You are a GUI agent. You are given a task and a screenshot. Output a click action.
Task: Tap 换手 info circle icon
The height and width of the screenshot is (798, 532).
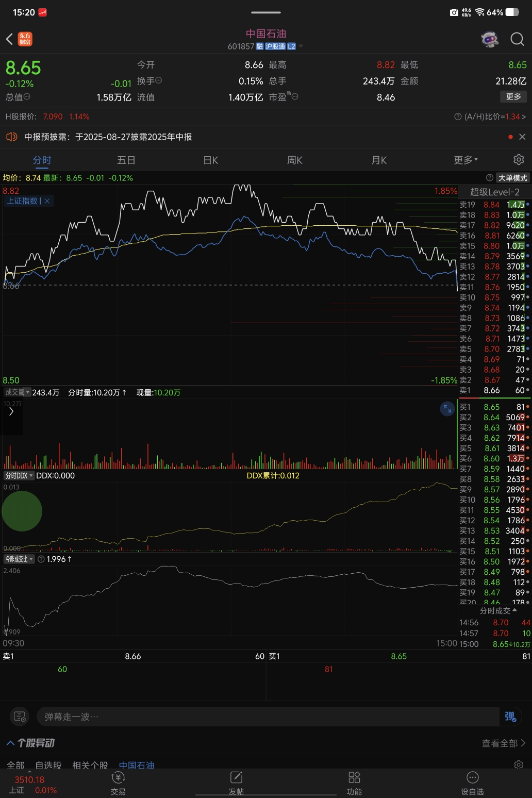click(x=159, y=80)
